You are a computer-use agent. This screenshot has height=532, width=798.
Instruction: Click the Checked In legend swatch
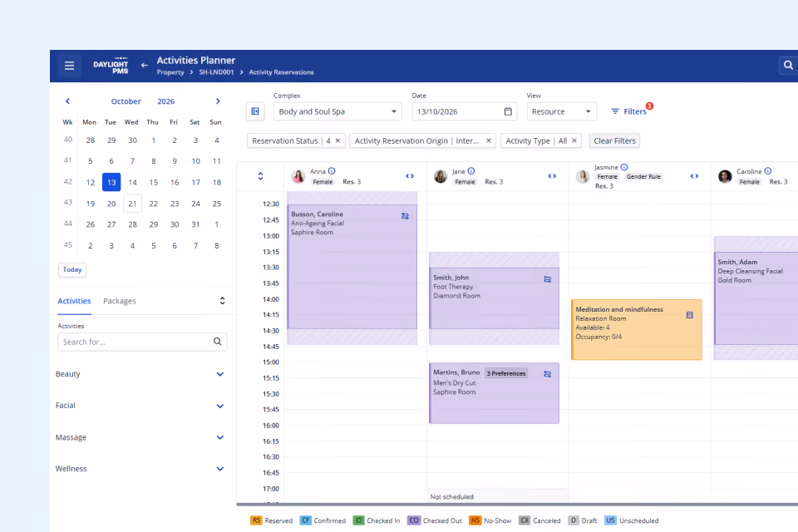(x=358, y=520)
